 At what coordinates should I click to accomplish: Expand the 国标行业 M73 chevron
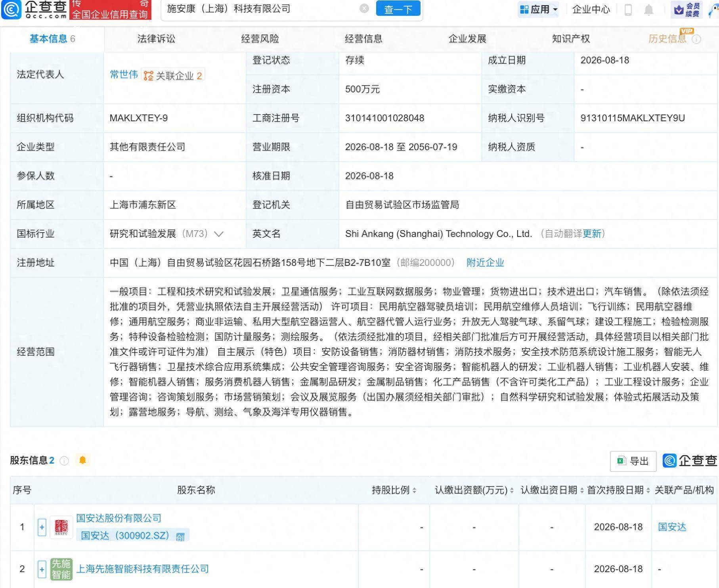219,234
